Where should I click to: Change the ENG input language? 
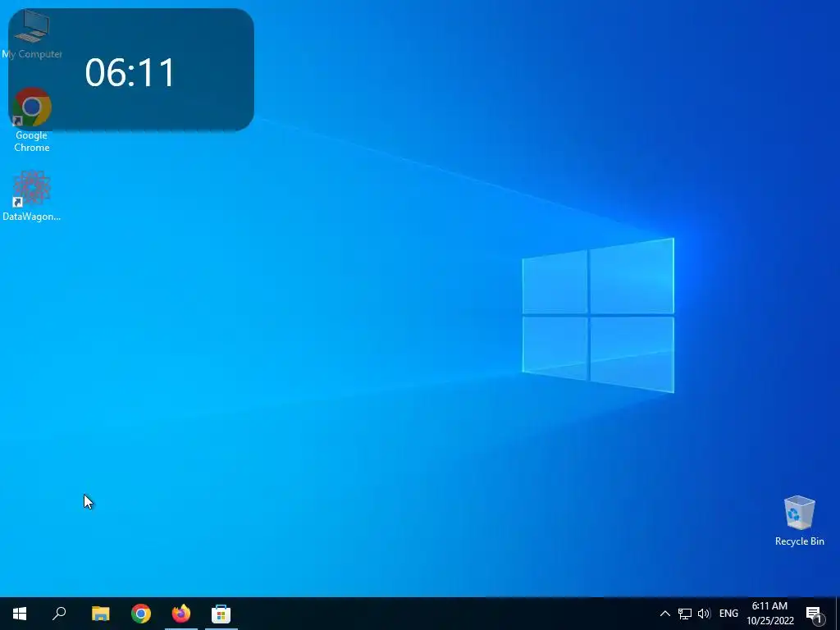728,614
